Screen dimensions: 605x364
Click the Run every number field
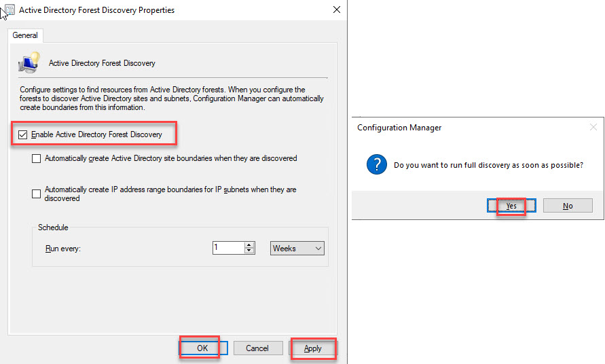(228, 249)
